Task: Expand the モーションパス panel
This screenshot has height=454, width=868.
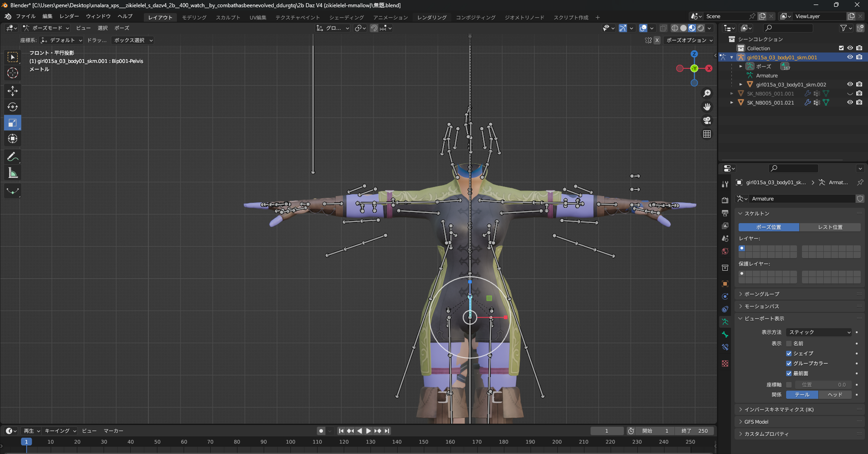Action: [762, 306]
